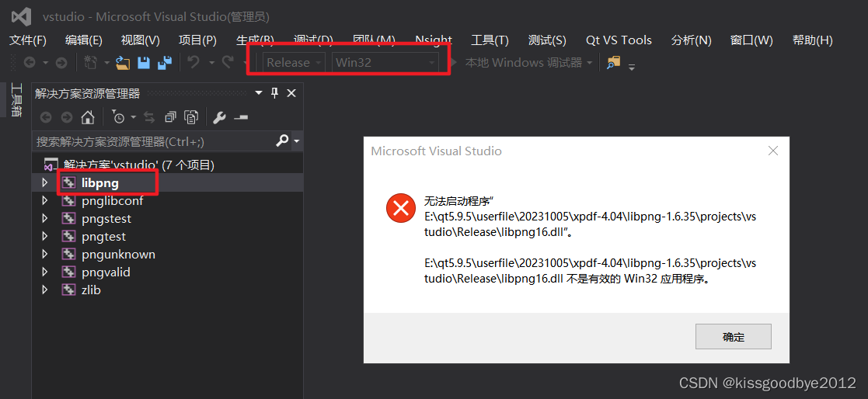Viewport: 868px width, 399px height.
Task: Click search magnifier in Solution Explorer
Action: pyautogui.click(x=282, y=141)
